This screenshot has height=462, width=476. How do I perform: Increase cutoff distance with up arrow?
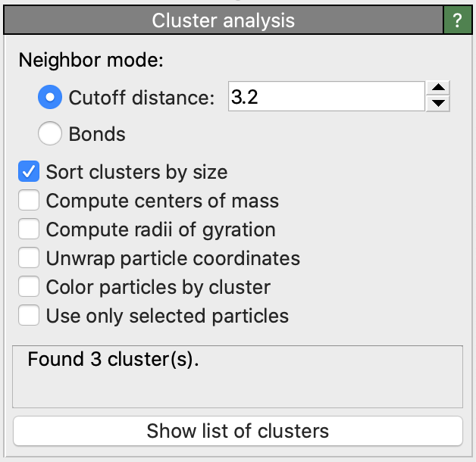tap(439, 89)
